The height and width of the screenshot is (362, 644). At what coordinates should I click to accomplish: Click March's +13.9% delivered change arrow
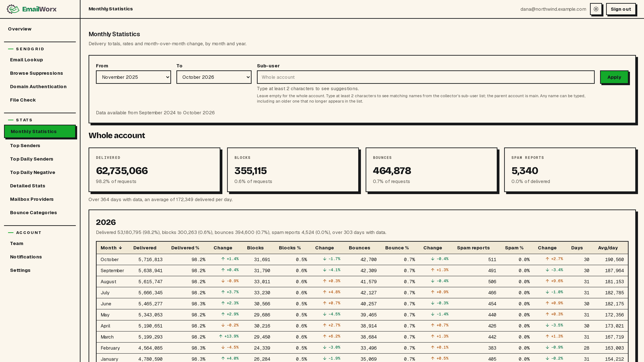point(221,336)
